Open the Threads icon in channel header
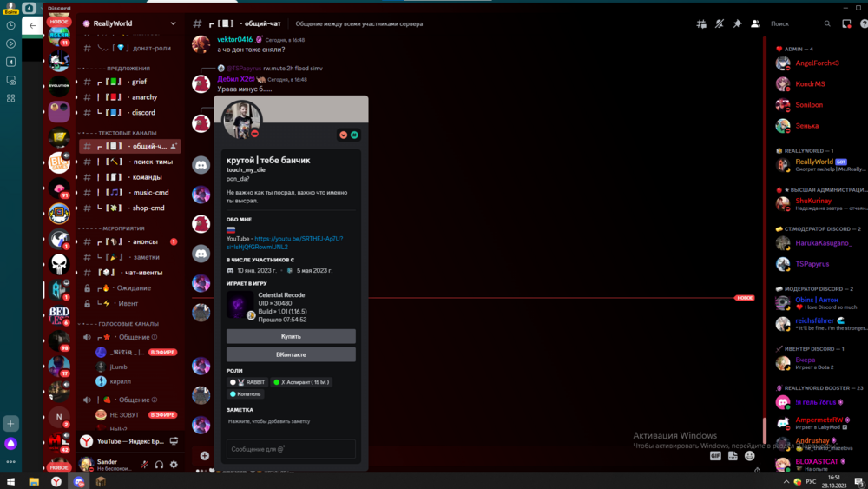The height and width of the screenshot is (489, 868). click(700, 23)
